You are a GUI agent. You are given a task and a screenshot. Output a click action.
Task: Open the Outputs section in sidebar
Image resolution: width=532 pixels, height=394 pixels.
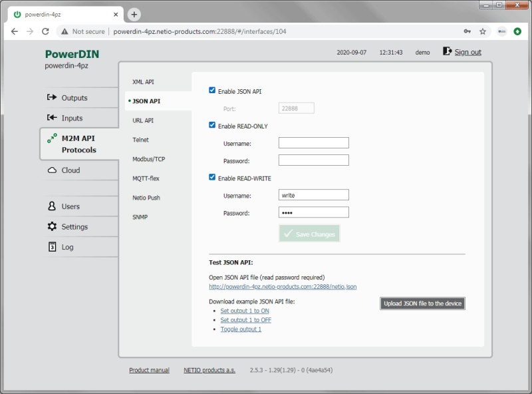73,98
